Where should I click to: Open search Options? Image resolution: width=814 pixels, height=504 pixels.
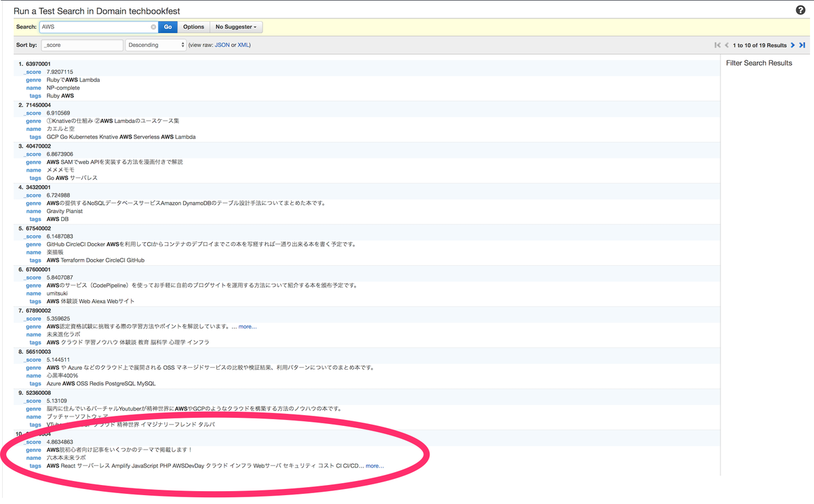click(x=193, y=27)
